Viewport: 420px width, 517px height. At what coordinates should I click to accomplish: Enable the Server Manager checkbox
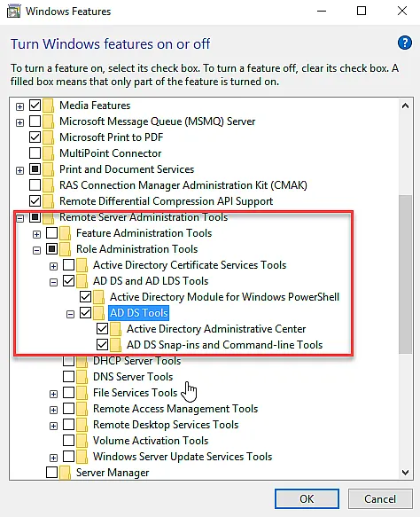click(51, 472)
